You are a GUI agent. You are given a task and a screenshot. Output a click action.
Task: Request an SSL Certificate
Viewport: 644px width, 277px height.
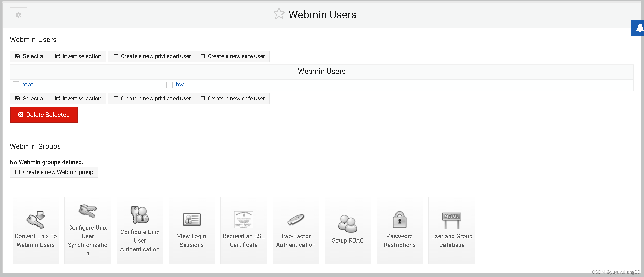(x=244, y=230)
